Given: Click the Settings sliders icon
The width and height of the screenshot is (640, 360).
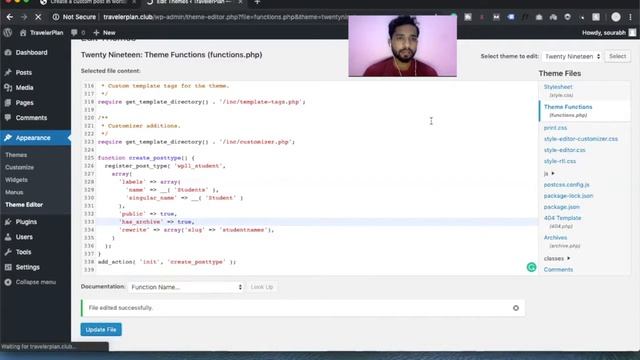Looking at the screenshot, I should (8, 267).
